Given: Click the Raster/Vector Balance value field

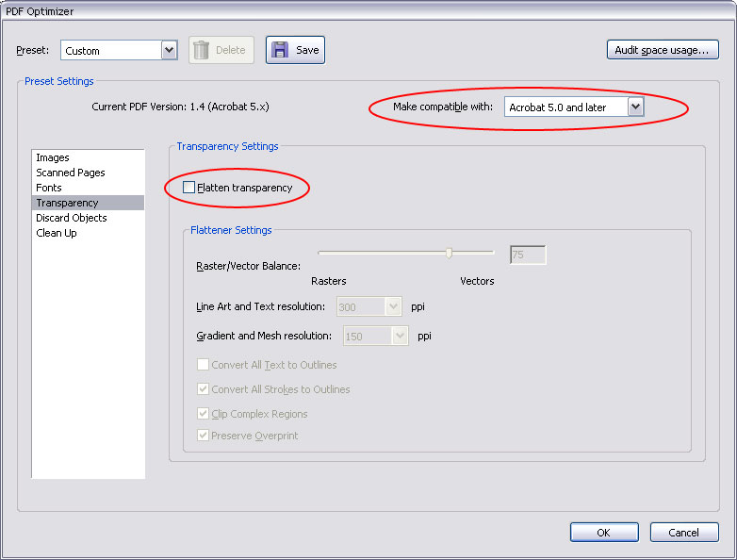Looking at the screenshot, I should point(528,255).
